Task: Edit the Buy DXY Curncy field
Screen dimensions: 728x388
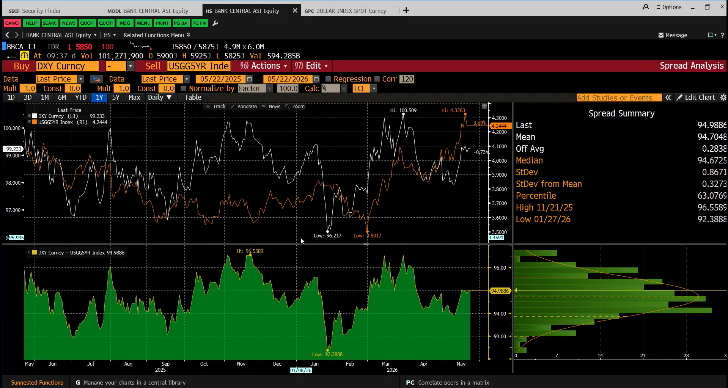Action: 67,66
